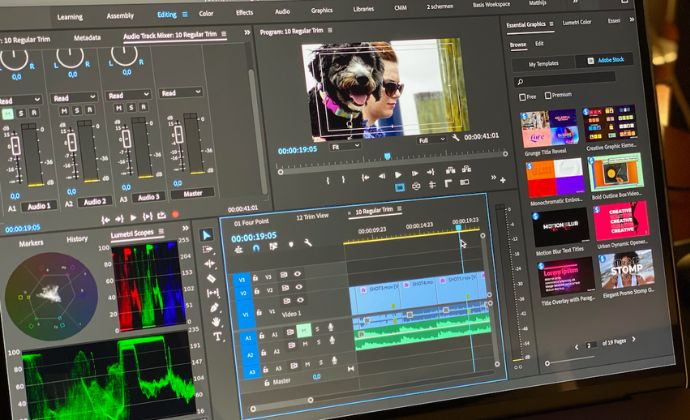Open the Metadata panel tab
The image size is (690, 420).
point(87,38)
